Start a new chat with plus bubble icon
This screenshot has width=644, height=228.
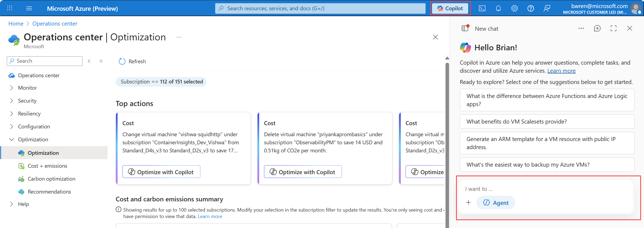pyautogui.click(x=597, y=29)
